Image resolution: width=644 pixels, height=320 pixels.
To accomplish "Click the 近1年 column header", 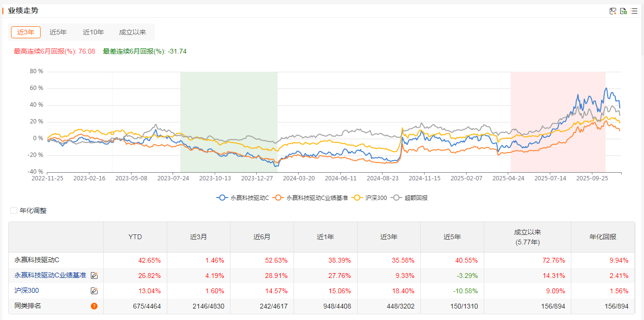I will pyautogui.click(x=325, y=237).
